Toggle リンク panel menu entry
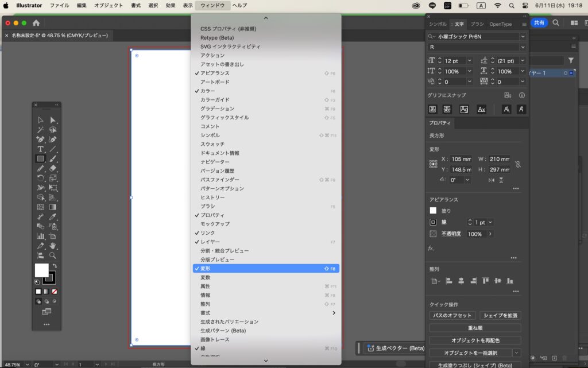588x368 pixels. tap(266, 233)
